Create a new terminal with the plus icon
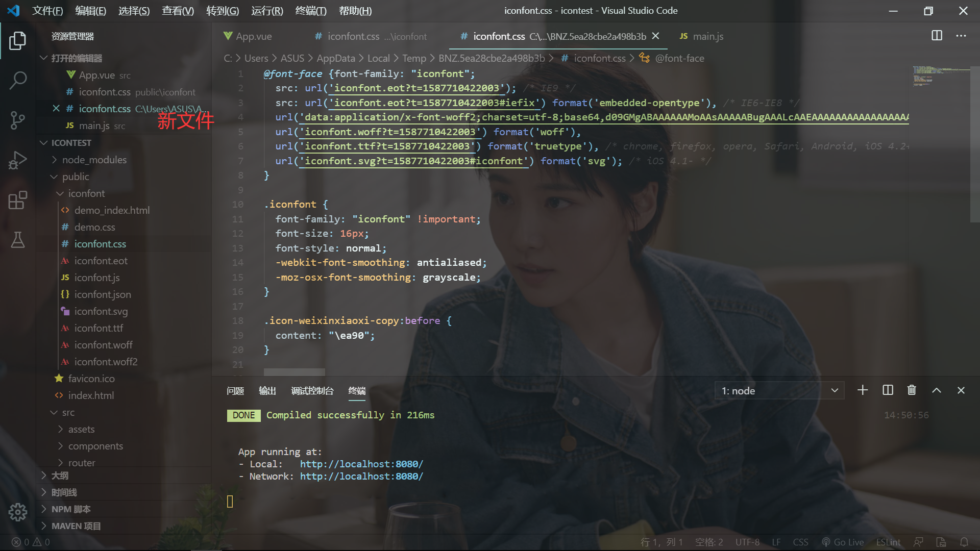980x551 pixels. (863, 390)
